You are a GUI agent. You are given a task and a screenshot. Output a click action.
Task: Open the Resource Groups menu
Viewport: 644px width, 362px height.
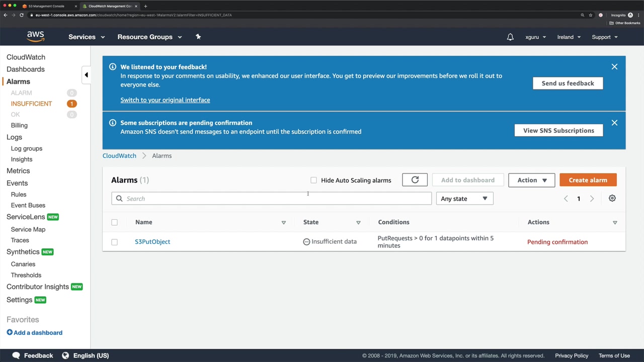pos(149,37)
